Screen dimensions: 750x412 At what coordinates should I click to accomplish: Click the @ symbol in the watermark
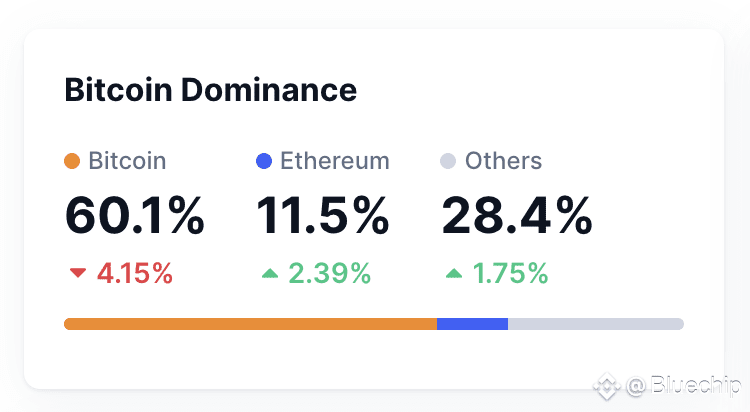[636, 386]
